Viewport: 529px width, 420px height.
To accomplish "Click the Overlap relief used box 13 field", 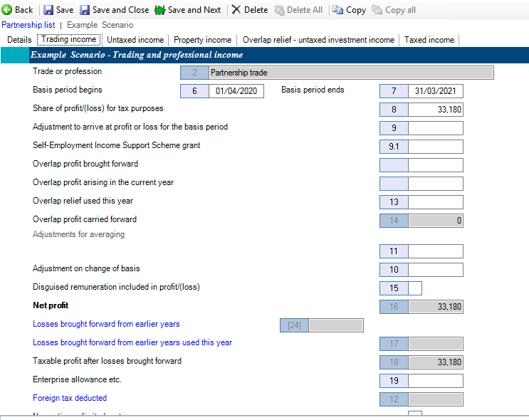I will (x=436, y=202).
